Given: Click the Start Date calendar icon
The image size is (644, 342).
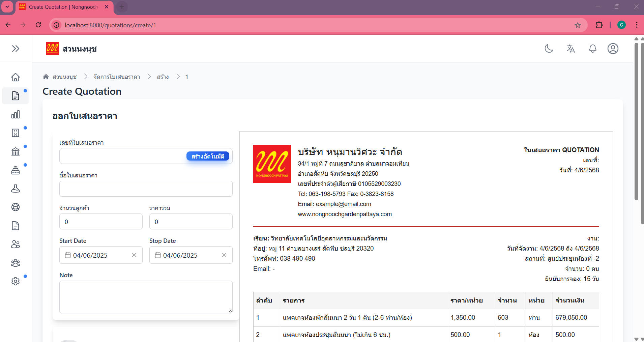Looking at the screenshot, I should [68, 255].
